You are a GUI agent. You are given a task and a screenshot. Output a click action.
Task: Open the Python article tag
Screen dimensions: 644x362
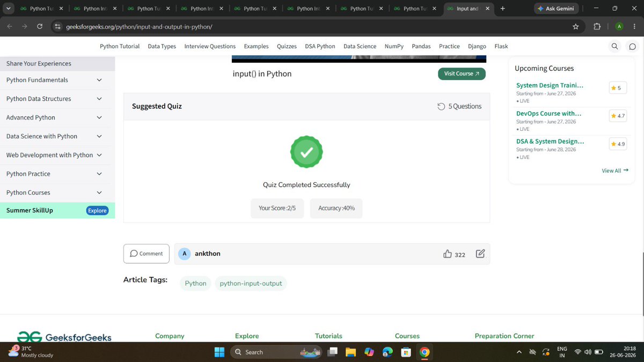click(196, 283)
